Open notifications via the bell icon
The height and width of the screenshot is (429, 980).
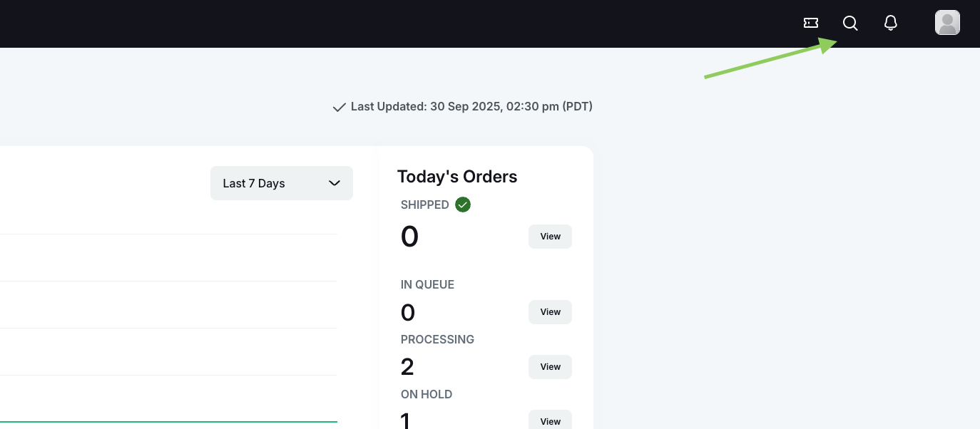click(x=890, y=23)
